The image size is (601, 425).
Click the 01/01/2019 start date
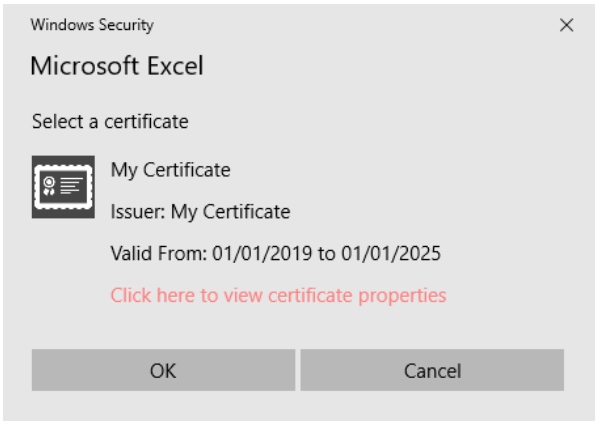(262, 253)
